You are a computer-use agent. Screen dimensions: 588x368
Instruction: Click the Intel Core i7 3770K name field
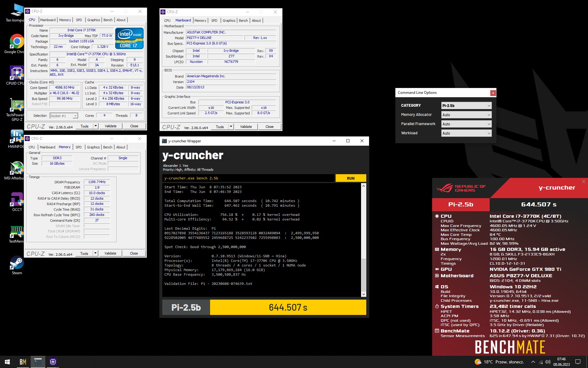(x=81, y=30)
